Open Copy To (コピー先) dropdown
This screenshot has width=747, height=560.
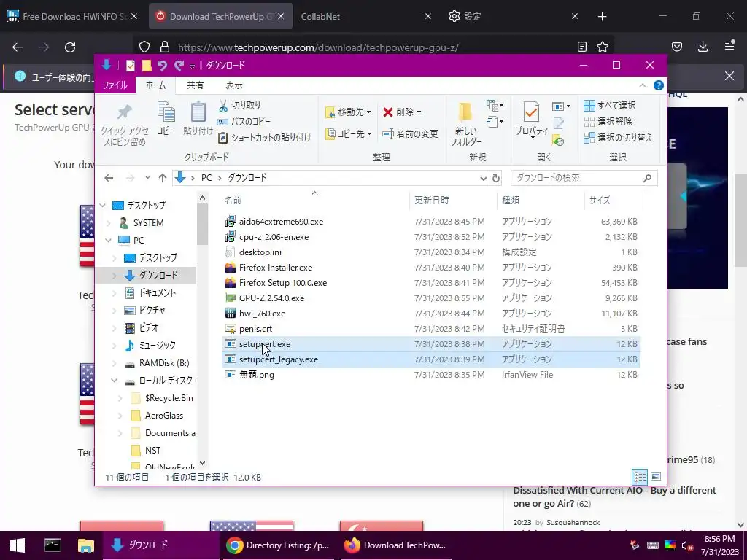coord(348,134)
